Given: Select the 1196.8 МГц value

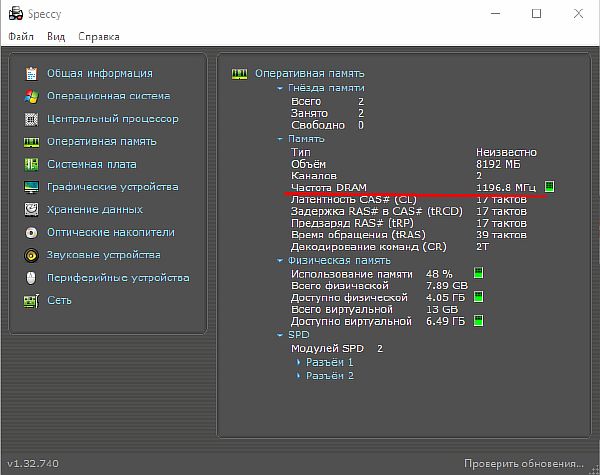Looking at the screenshot, I should (x=506, y=188).
